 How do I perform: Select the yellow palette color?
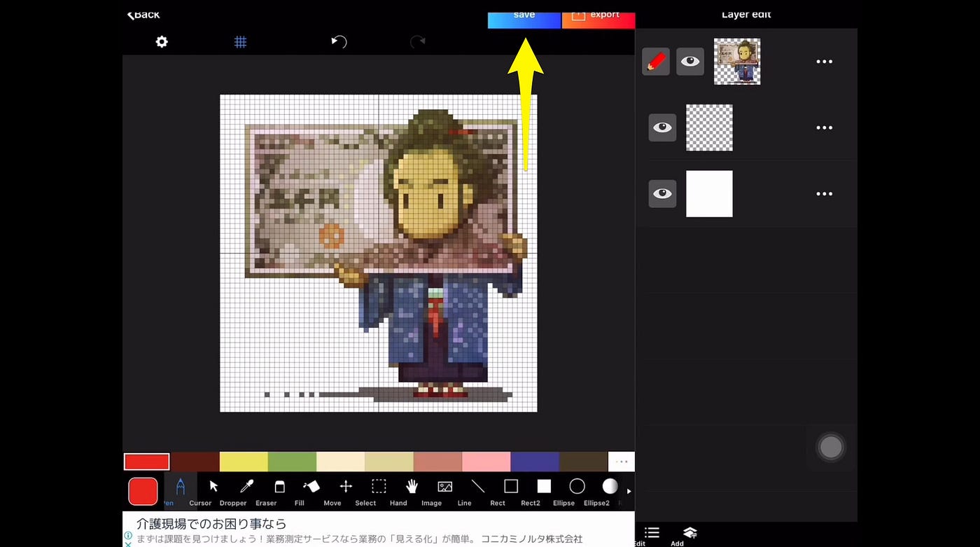tap(244, 462)
